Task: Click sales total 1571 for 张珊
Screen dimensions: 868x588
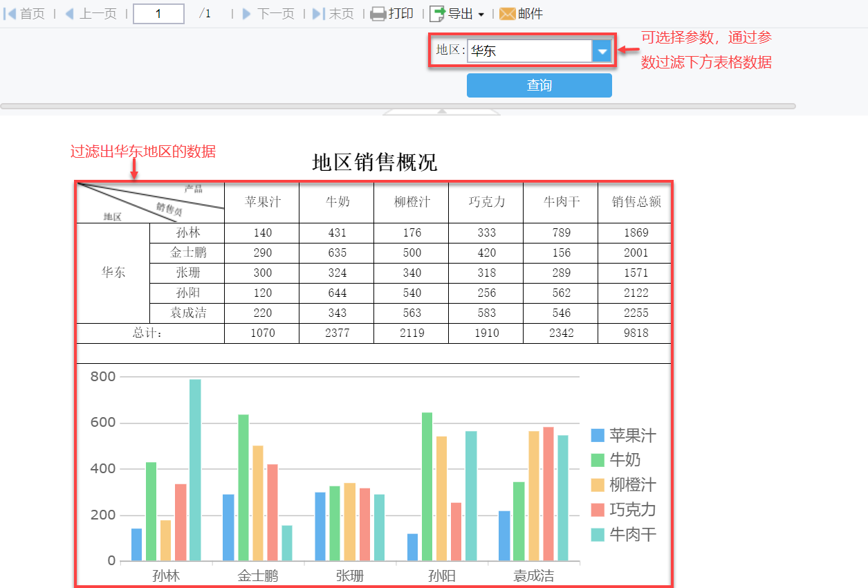Action: tap(636, 273)
